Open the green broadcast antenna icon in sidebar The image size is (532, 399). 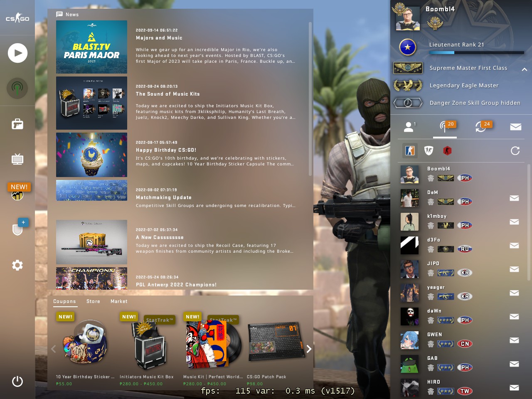17,88
